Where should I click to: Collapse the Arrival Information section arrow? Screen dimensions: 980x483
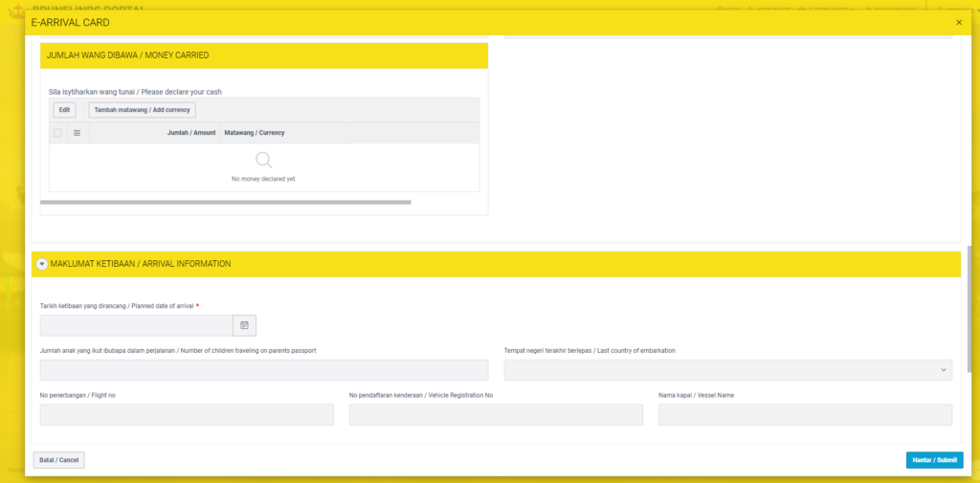coord(41,264)
